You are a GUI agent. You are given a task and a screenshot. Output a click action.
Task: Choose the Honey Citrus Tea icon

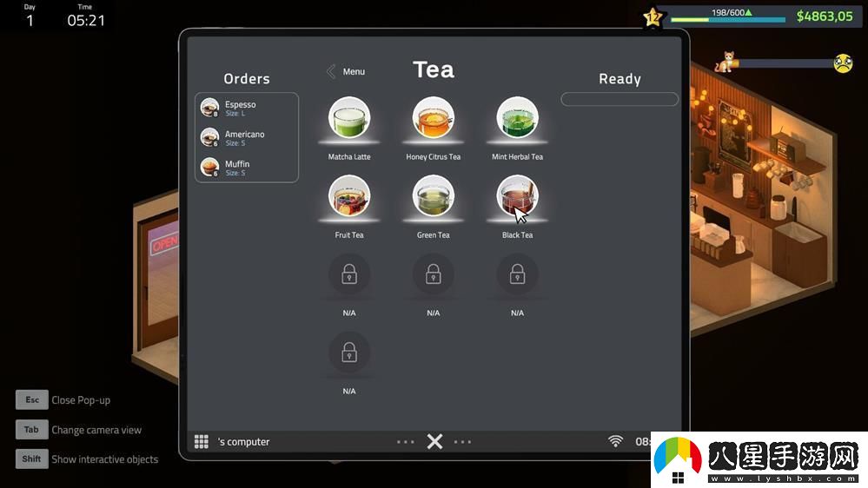click(x=433, y=118)
